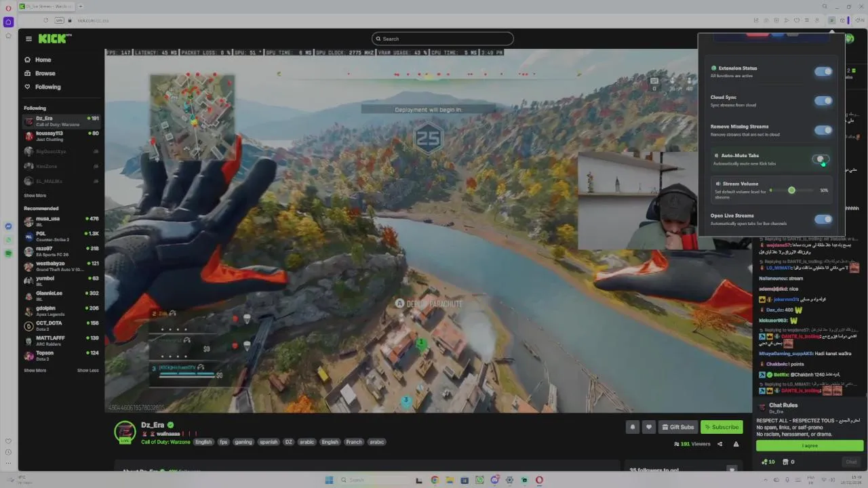Subscribe to Dz_Era channel
Viewport: 868px width, 488px height.
click(x=722, y=427)
